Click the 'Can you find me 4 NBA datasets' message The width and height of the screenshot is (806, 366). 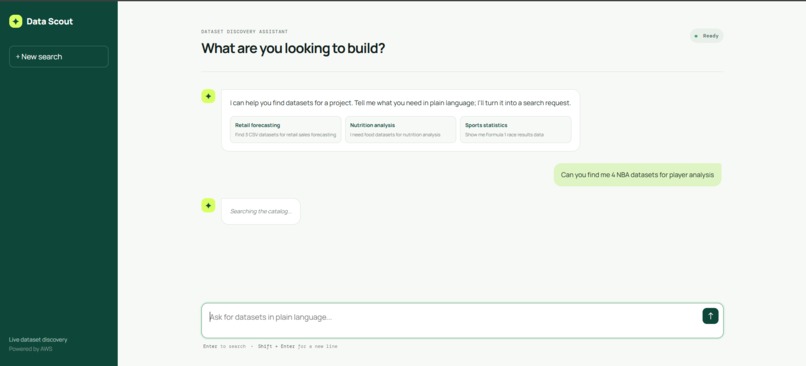(x=637, y=175)
